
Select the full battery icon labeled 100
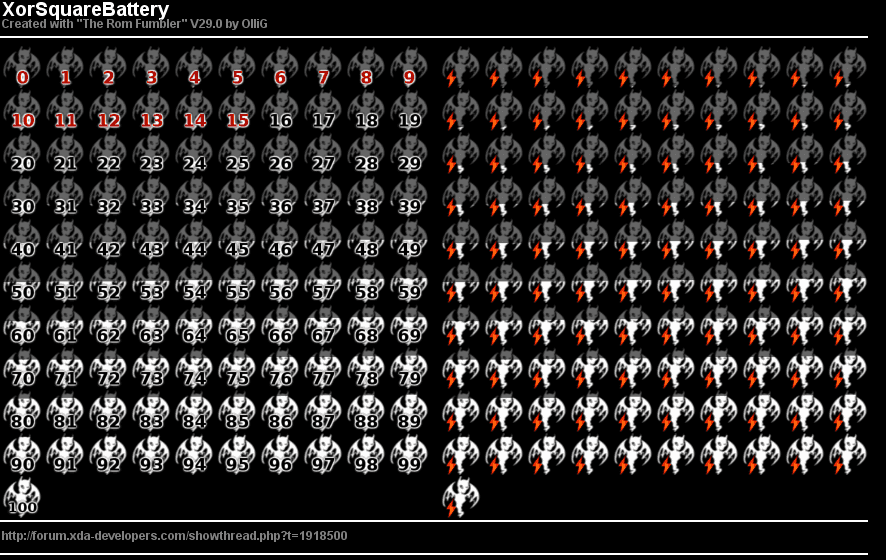pos(22,497)
